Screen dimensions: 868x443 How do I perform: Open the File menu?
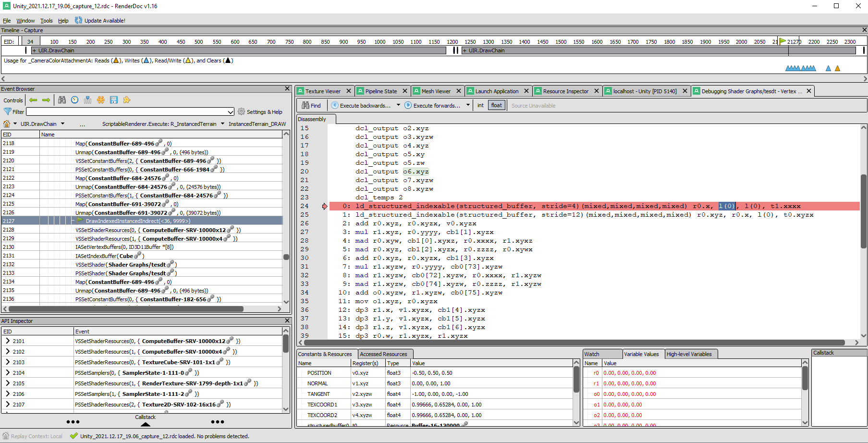(7, 21)
